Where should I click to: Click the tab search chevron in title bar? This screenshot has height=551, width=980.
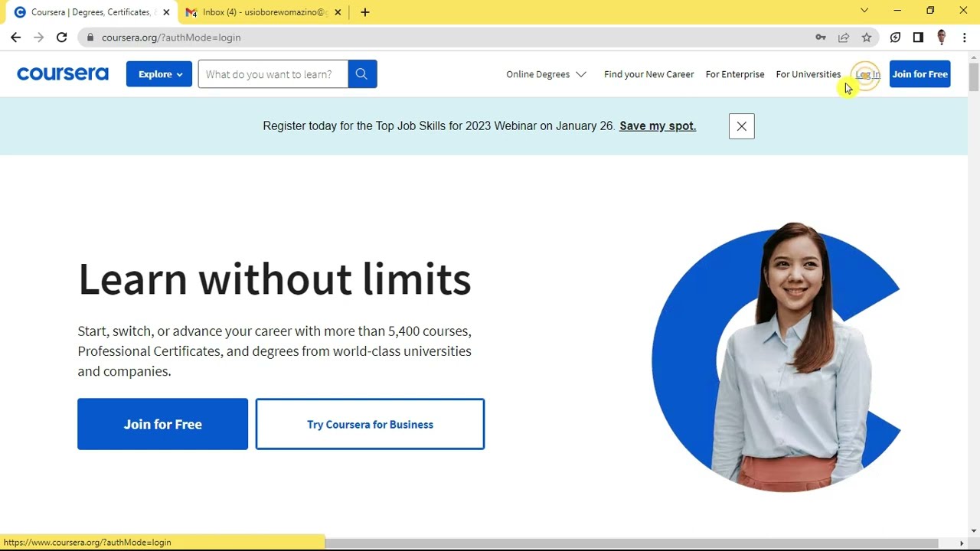tap(864, 11)
